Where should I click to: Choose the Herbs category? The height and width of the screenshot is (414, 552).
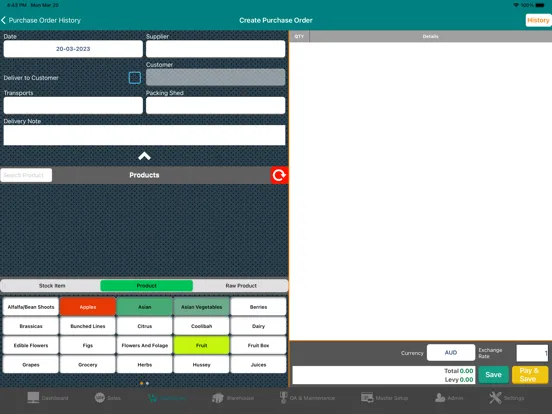coord(145,365)
